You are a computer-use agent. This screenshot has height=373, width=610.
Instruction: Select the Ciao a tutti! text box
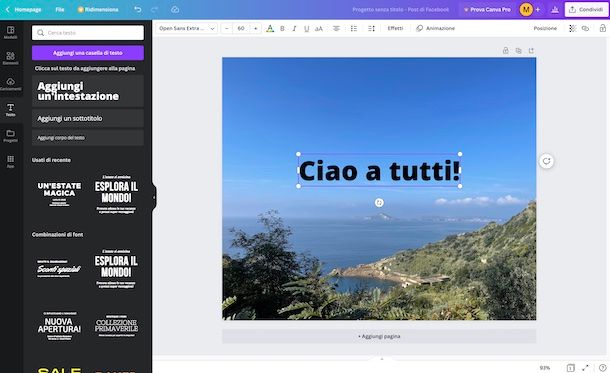click(379, 170)
